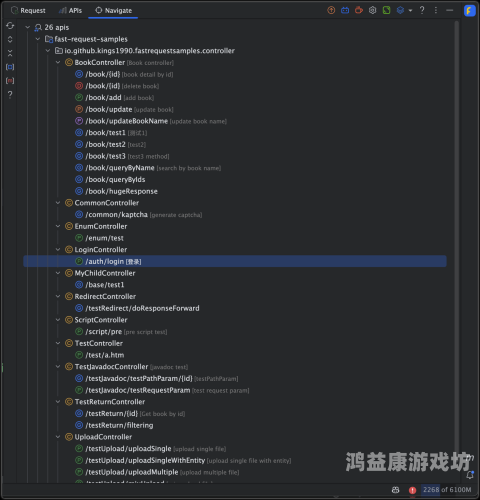
Task: Select /book/test2 endpoint
Action: [x=110, y=144]
